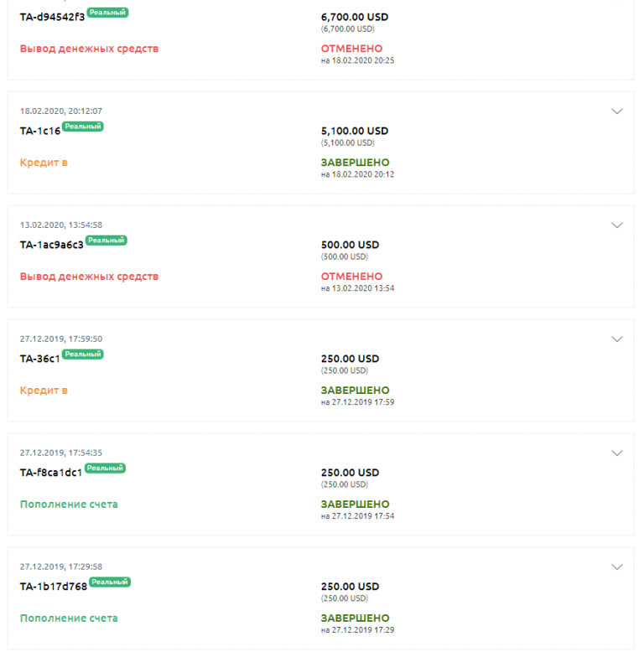Click the Реальный badge next to TA-f8ca1dc1
The image size is (644, 657).
[106, 468]
